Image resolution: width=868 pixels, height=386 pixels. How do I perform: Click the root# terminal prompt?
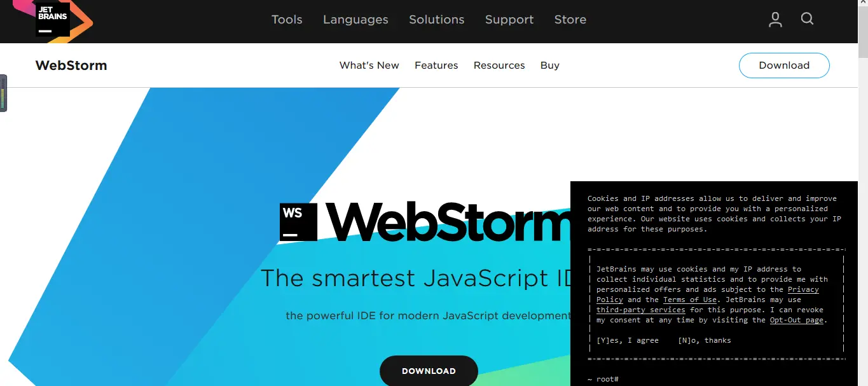(x=603, y=379)
